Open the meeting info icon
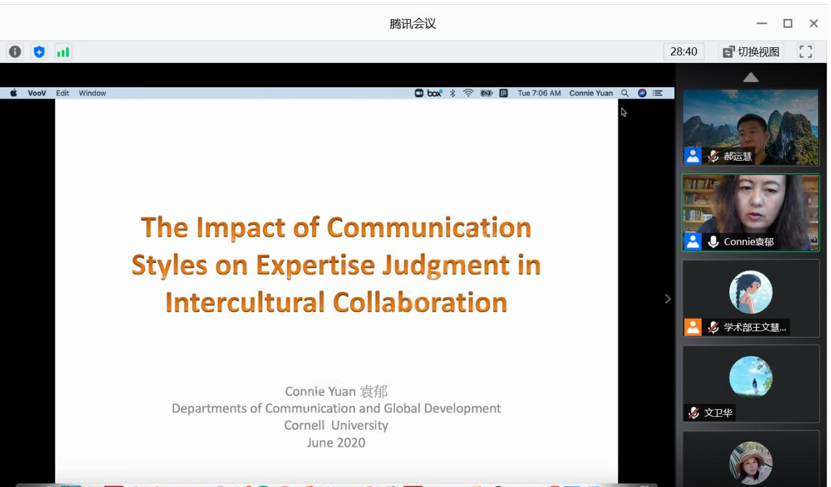831x487 pixels. tap(15, 52)
